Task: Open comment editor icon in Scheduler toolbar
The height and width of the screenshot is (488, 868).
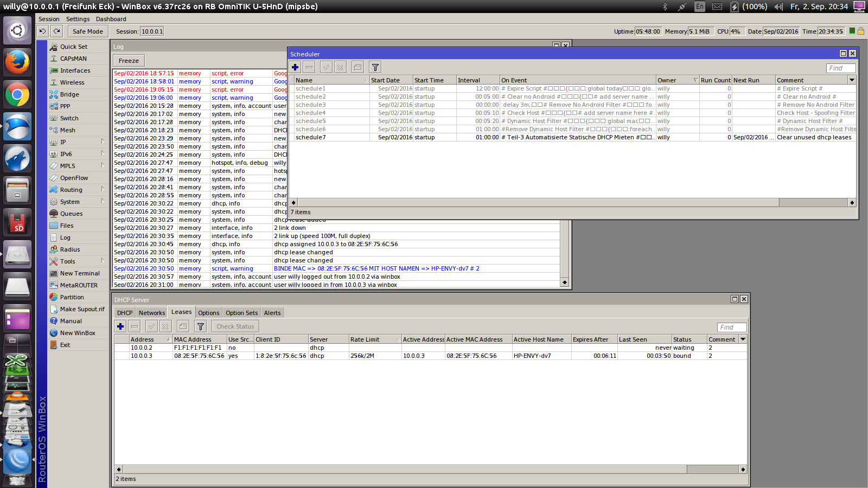Action: coord(358,67)
